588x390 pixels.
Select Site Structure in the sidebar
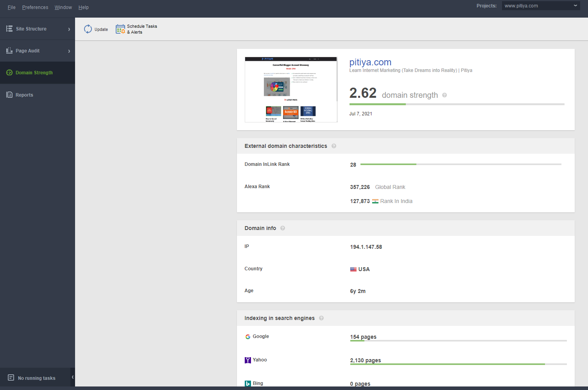(x=38, y=29)
